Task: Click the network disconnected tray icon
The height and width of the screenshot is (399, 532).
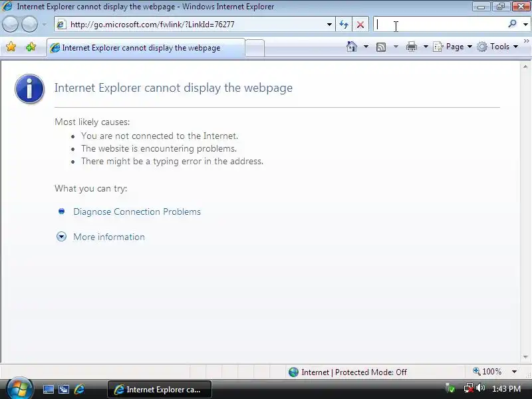Action: 469,388
